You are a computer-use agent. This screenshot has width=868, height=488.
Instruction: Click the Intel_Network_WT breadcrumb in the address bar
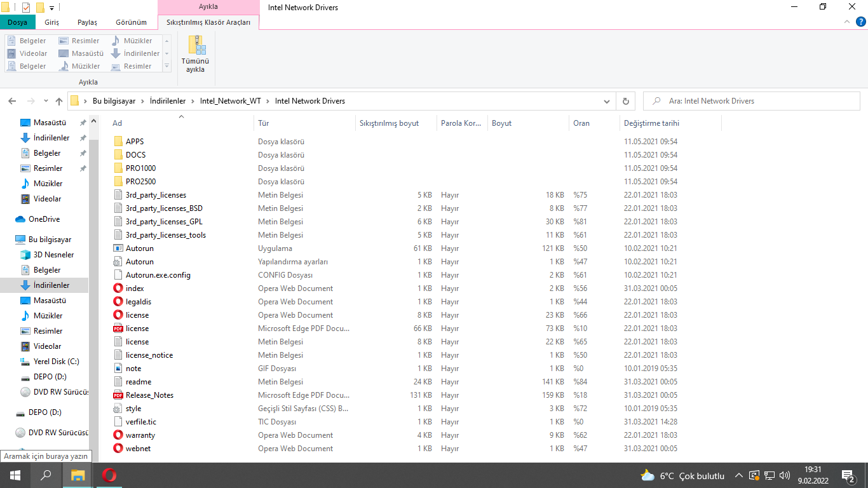231,101
